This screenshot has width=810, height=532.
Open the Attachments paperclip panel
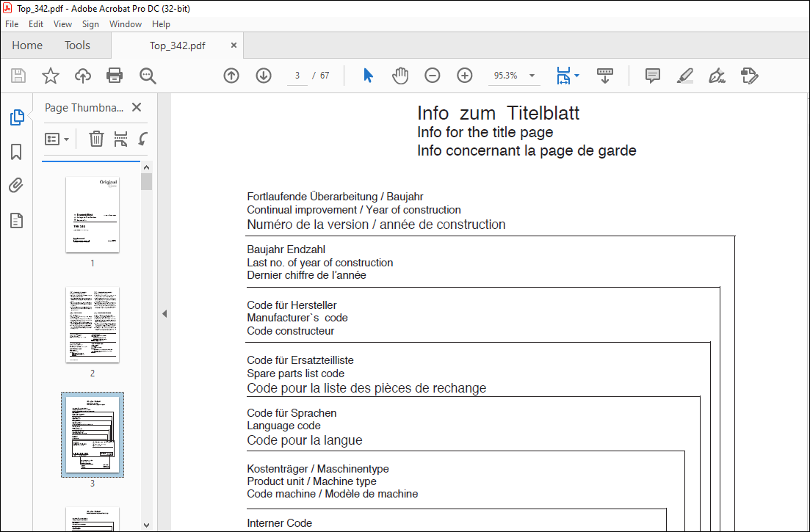(x=16, y=185)
